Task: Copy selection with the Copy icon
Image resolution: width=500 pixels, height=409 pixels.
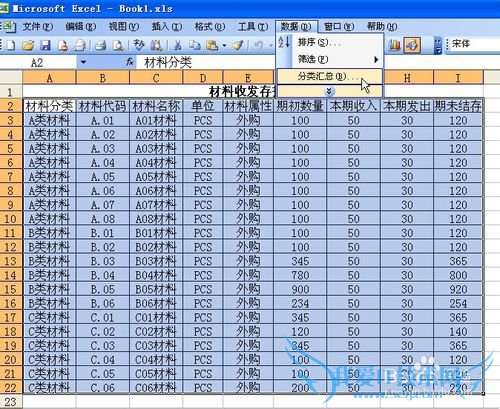Action: (x=195, y=45)
